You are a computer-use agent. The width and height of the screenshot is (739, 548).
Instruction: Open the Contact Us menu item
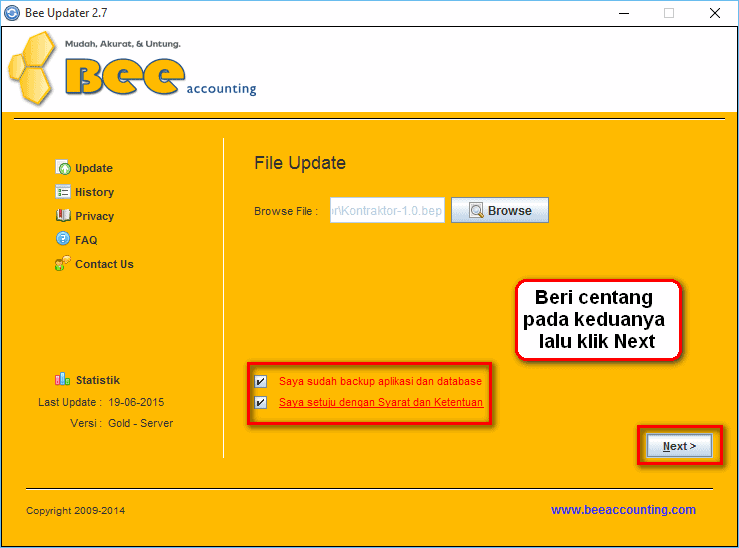coord(104,264)
